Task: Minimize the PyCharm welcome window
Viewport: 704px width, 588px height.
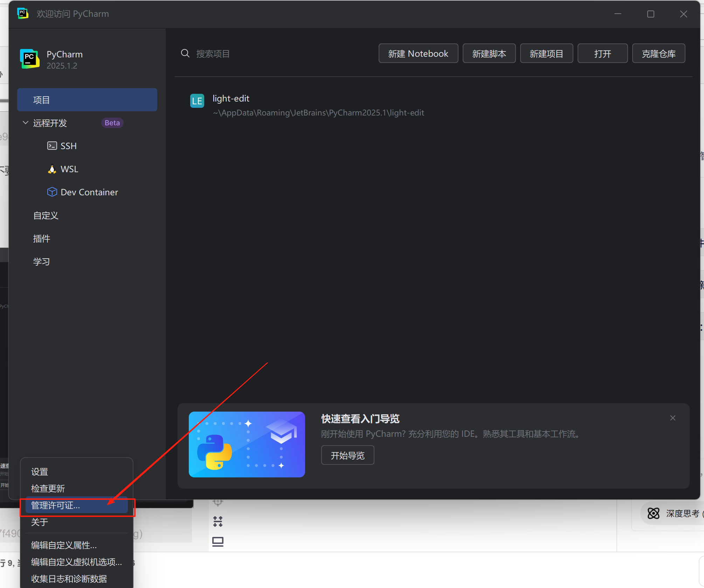Action: [618, 14]
